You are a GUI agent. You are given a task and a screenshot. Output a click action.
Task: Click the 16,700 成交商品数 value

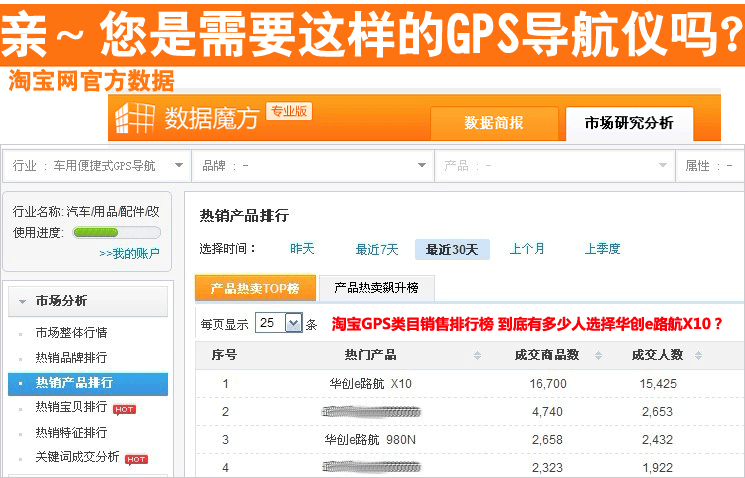[548, 383]
